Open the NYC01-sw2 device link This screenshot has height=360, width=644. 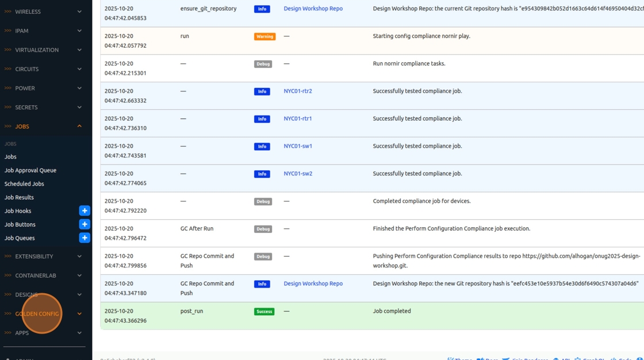298,174
